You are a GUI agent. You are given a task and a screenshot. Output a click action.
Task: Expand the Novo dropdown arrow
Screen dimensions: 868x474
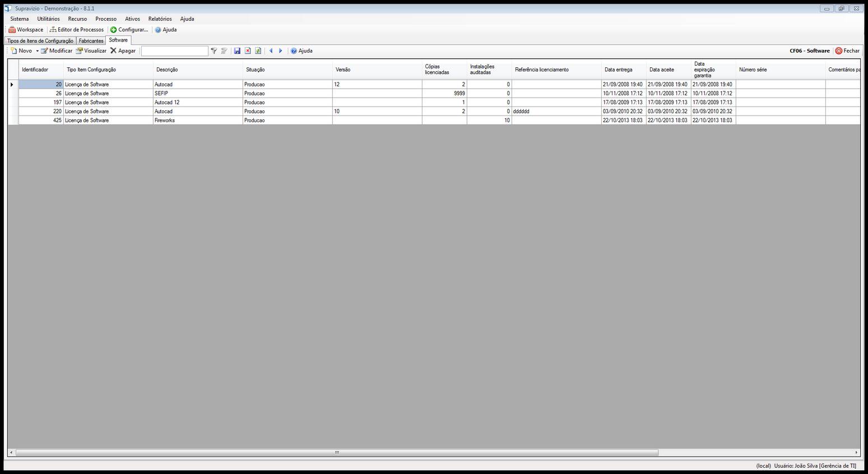click(x=38, y=51)
